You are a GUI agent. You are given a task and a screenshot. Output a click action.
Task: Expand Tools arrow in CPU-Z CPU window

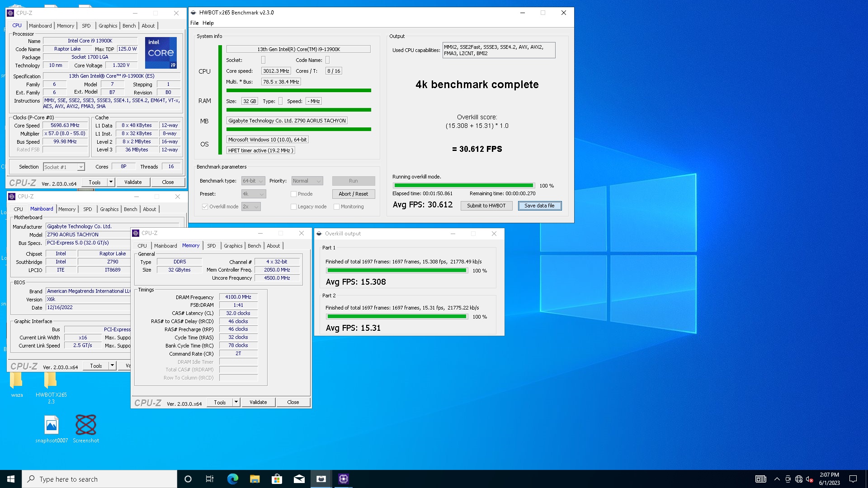pyautogui.click(x=111, y=182)
